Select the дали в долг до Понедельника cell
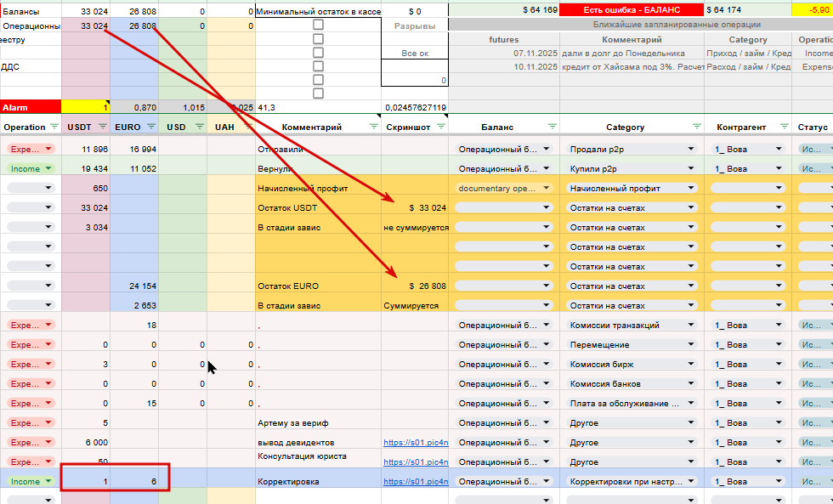This screenshot has height=504, width=833. [x=632, y=53]
